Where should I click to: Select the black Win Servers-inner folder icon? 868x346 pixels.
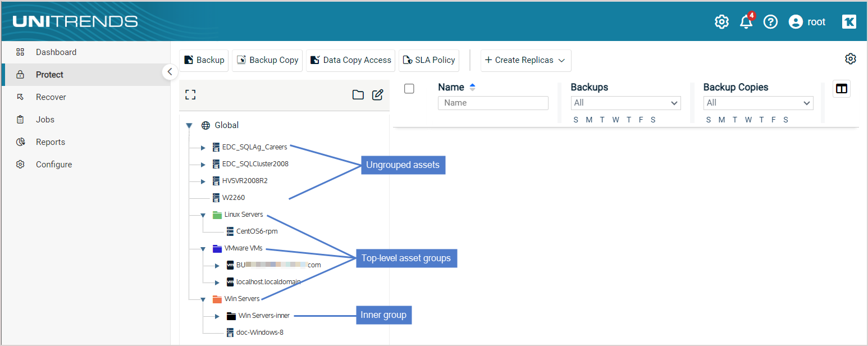231,316
